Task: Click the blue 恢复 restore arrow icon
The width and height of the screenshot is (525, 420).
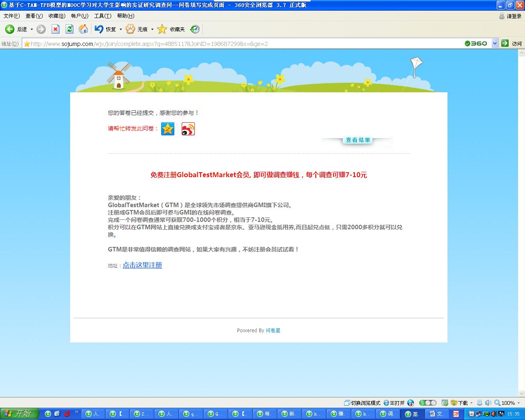Action: (99, 29)
